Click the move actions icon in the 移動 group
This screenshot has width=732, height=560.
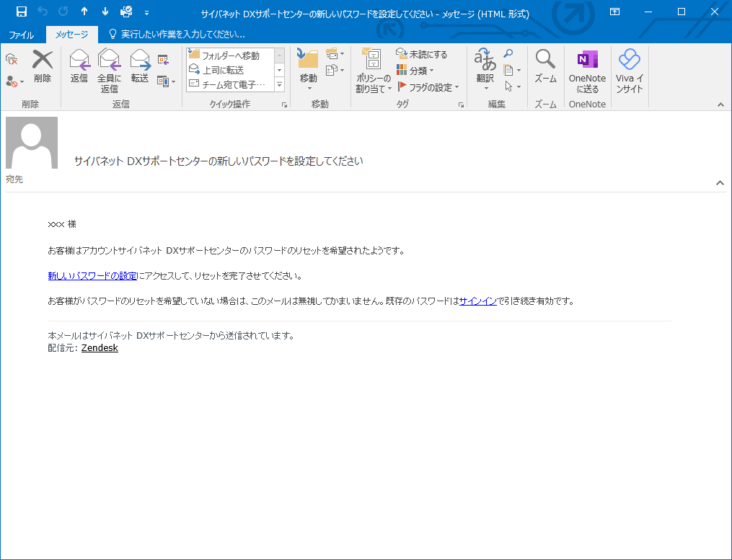coord(335,71)
